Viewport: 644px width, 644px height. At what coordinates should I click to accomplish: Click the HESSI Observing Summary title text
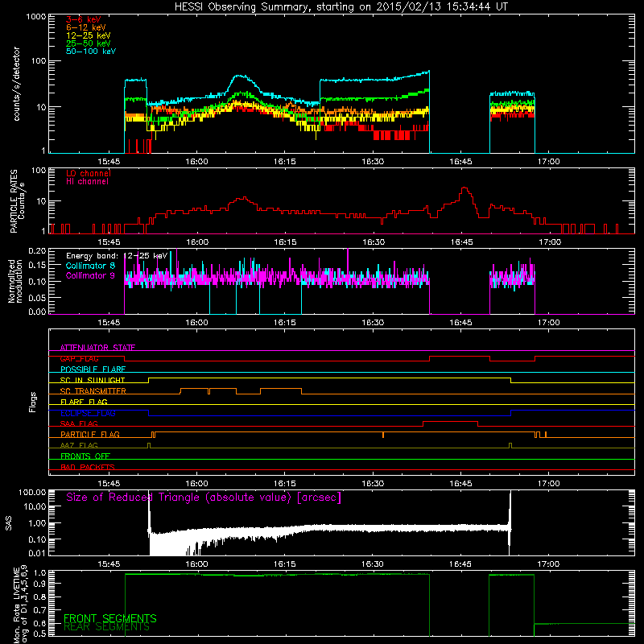[341, 7]
